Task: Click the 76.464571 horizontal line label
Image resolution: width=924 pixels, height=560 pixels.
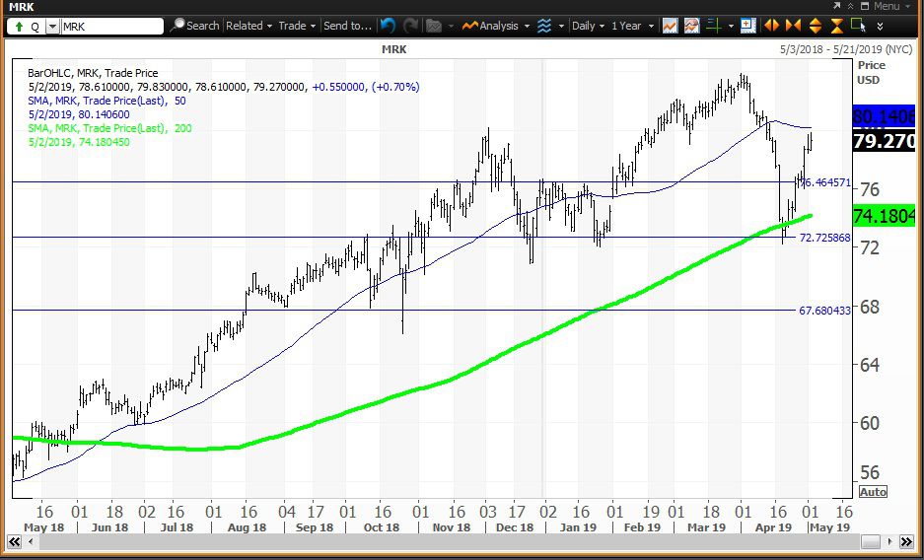Action: (x=825, y=182)
